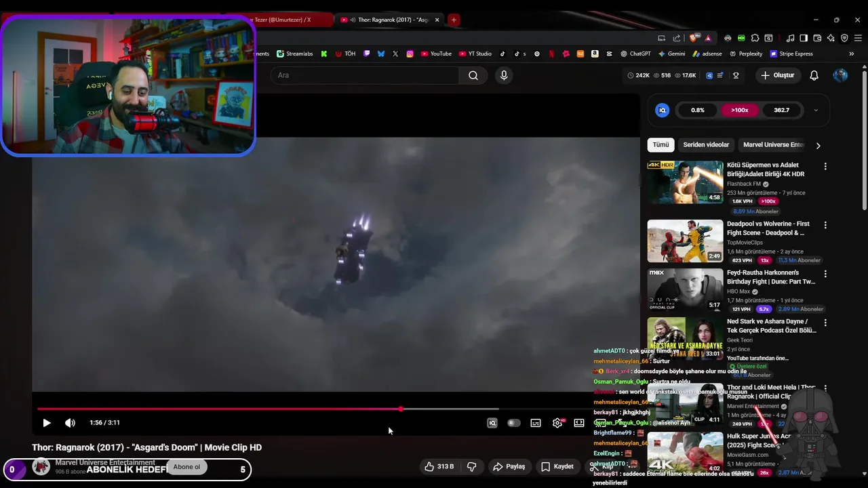Open the Streamlabs bookmark

tap(296, 54)
